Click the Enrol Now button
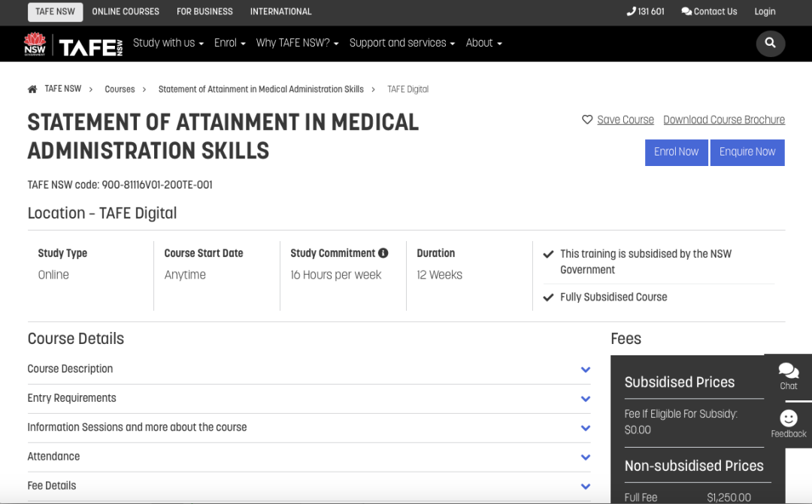The height and width of the screenshot is (504, 812). tap(677, 152)
